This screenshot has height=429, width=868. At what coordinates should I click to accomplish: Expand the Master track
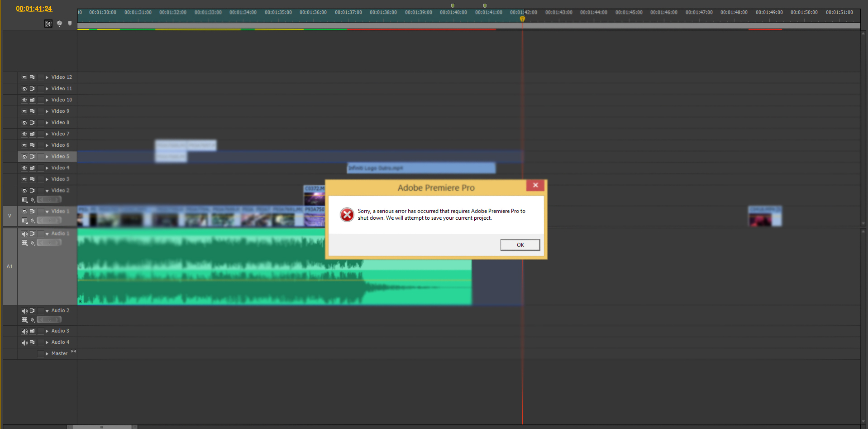tap(47, 354)
